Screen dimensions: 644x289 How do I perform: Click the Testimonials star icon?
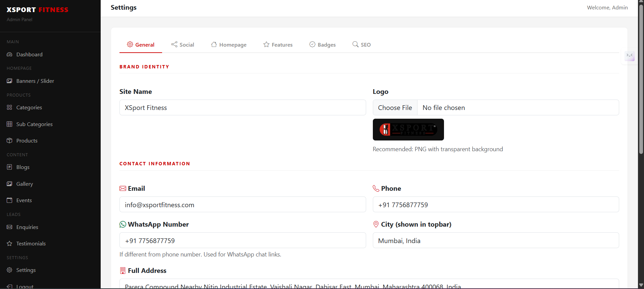pos(9,243)
